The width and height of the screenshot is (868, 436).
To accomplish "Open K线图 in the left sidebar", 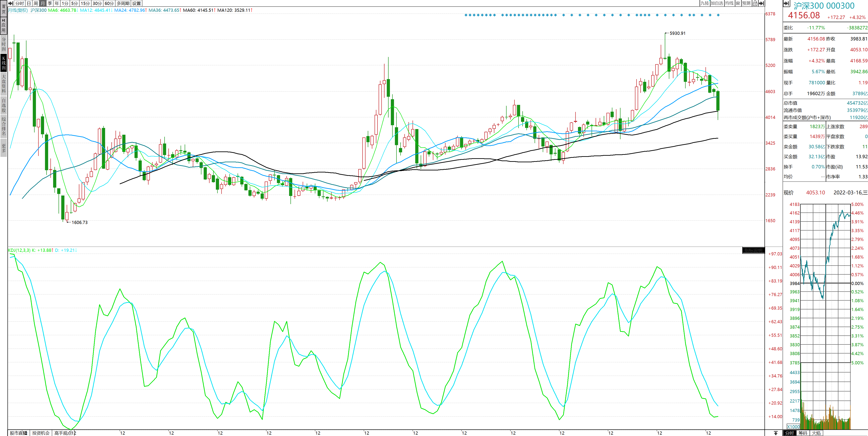I will [4, 63].
